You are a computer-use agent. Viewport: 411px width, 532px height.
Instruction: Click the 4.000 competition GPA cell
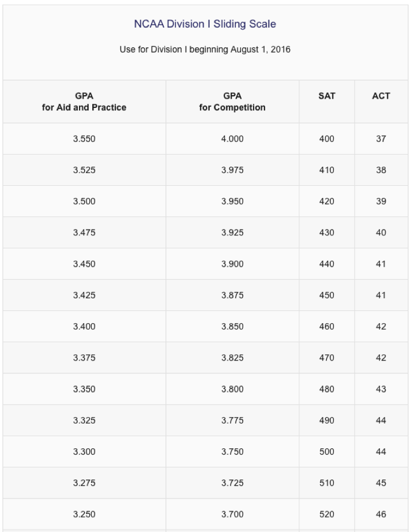tap(232, 138)
